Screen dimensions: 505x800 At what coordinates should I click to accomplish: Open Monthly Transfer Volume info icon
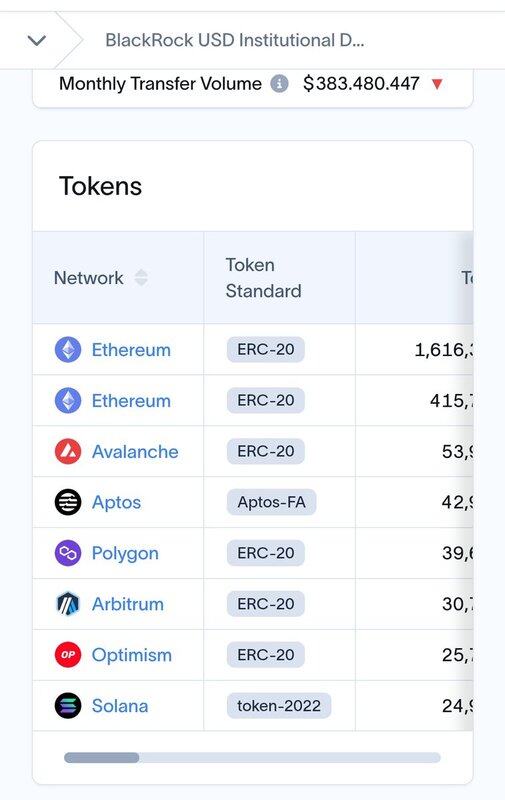click(279, 83)
